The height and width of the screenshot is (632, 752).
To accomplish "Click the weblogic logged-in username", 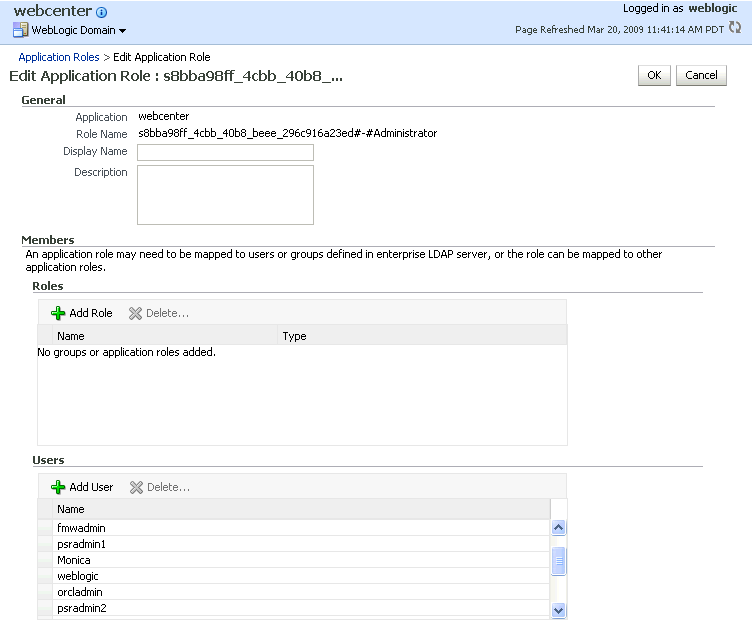I will [x=713, y=8].
